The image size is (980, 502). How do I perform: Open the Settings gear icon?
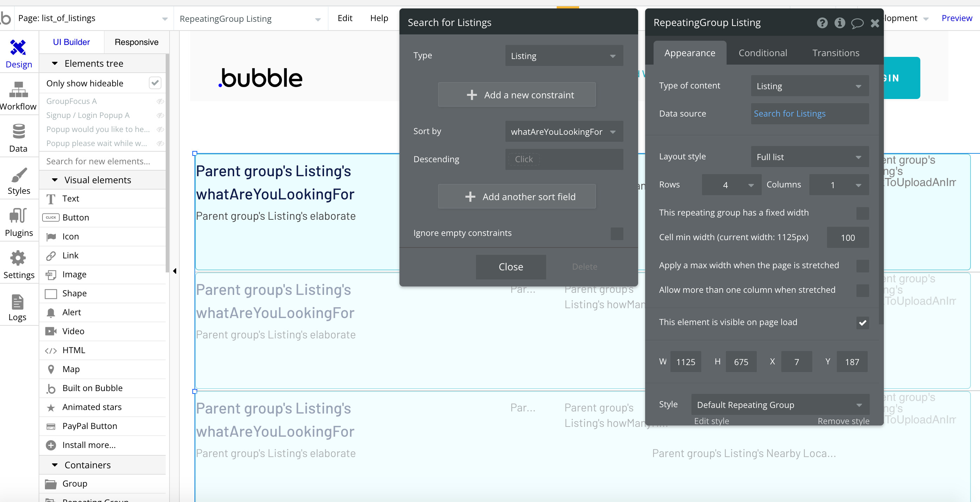coord(18,258)
